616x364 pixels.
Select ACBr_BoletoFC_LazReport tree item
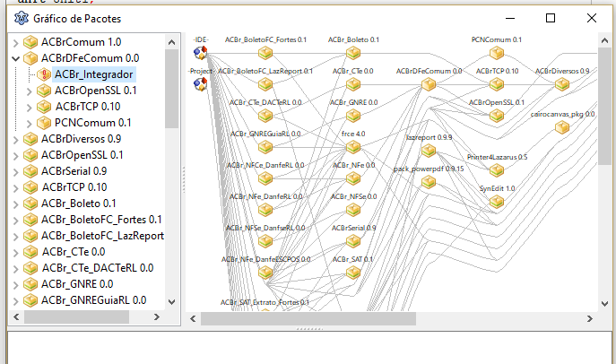(x=102, y=236)
